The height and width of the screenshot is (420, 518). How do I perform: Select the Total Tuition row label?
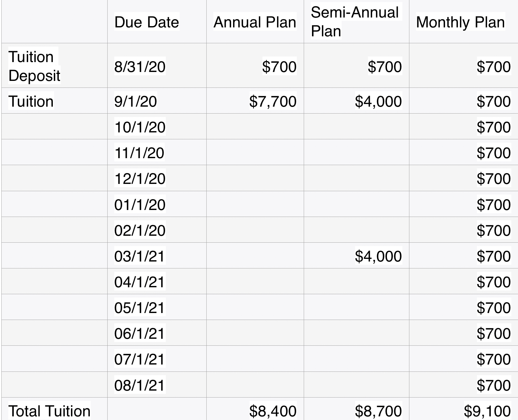point(49,411)
